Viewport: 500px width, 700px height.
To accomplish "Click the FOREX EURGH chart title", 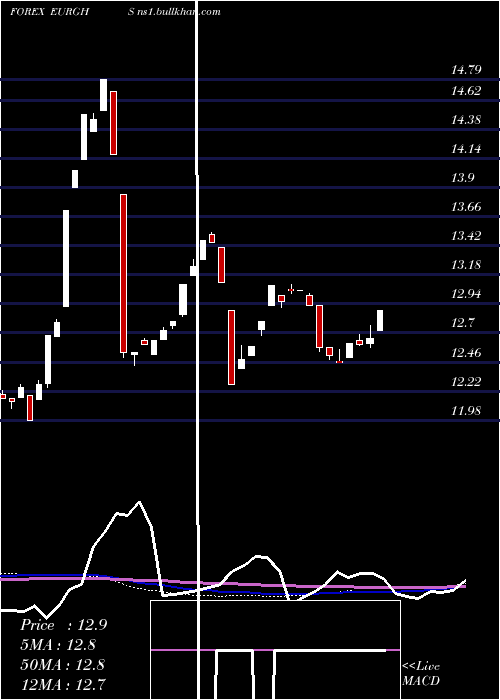I will click(50, 12).
